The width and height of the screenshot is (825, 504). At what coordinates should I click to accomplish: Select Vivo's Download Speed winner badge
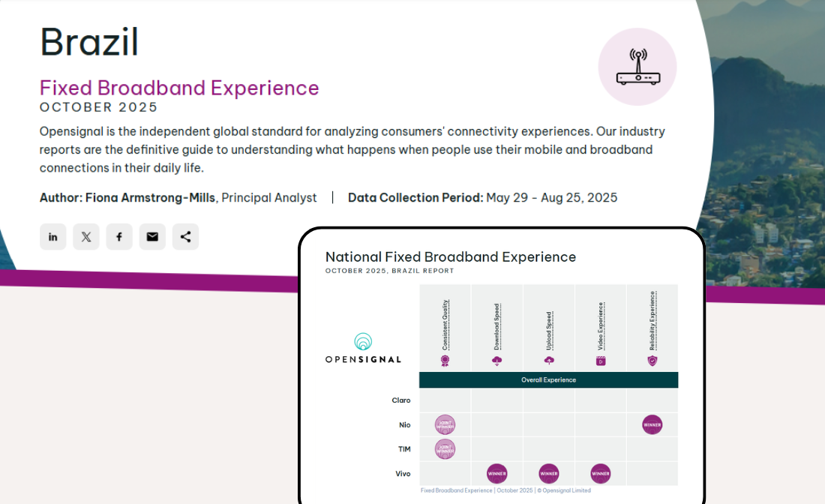pos(497,474)
